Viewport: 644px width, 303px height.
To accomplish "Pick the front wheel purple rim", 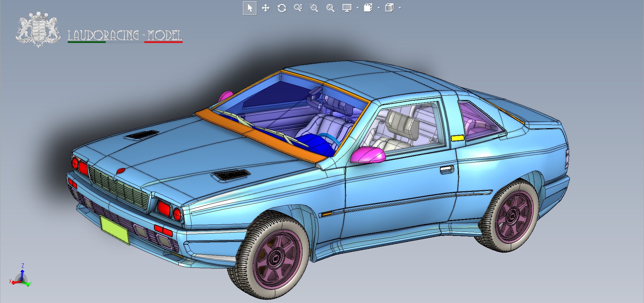I will [x=275, y=258].
